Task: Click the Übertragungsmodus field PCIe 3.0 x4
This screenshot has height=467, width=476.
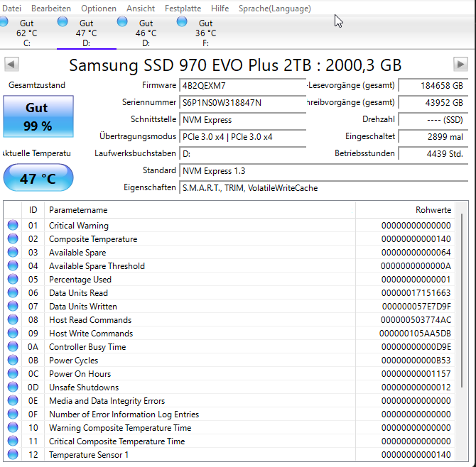Action: tap(242, 137)
